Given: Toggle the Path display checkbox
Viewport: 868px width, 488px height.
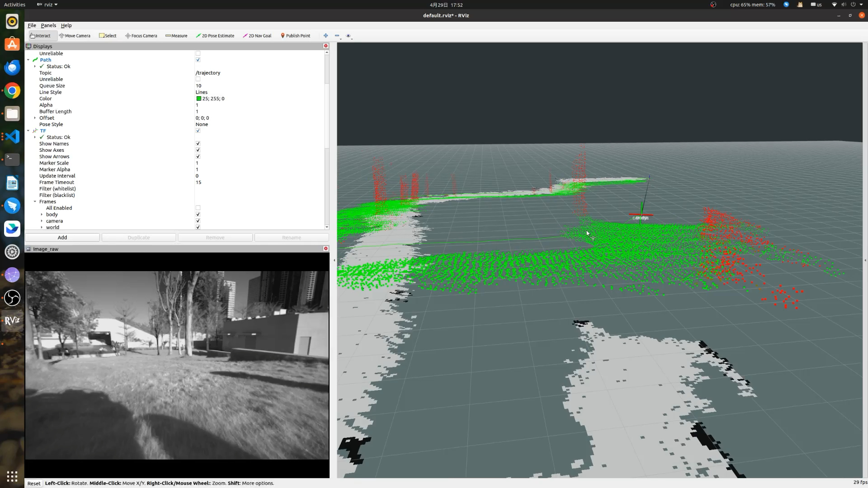Looking at the screenshot, I should (198, 60).
